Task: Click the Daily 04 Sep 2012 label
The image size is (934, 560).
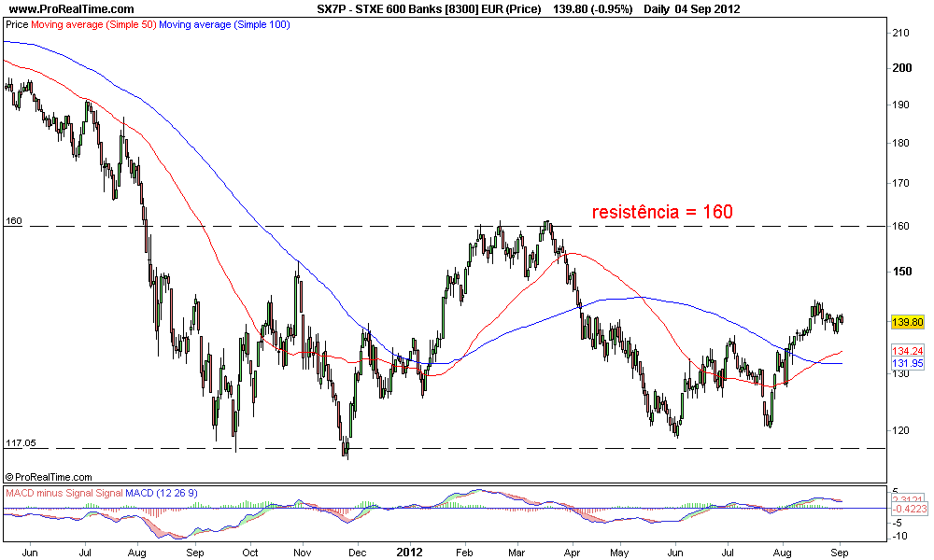Action: click(691, 9)
